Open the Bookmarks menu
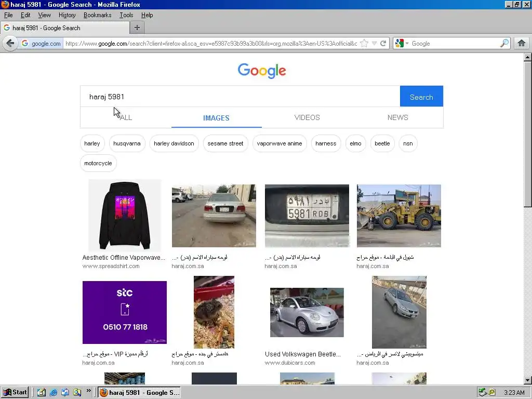This screenshot has width=532, height=399. click(x=97, y=15)
